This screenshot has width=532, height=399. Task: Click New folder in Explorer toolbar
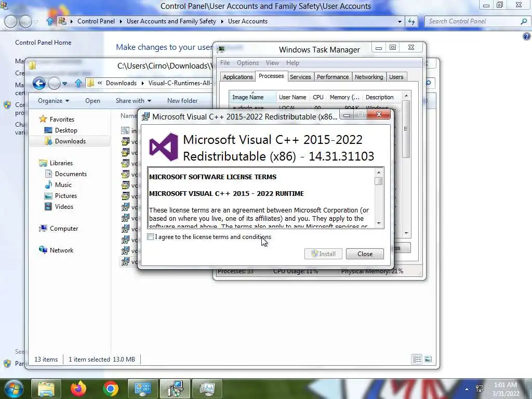pos(182,101)
